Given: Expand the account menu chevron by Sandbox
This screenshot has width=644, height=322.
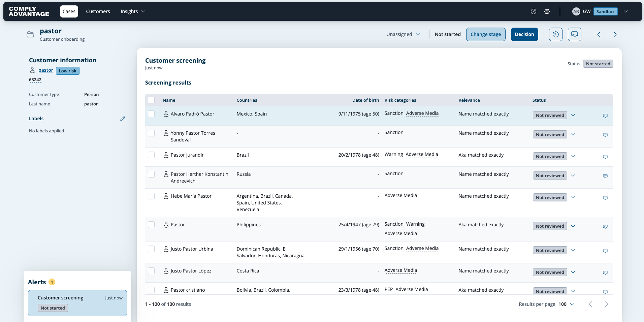Looking at the screenshot, I should pyautogui.click(x=626, y=11).
